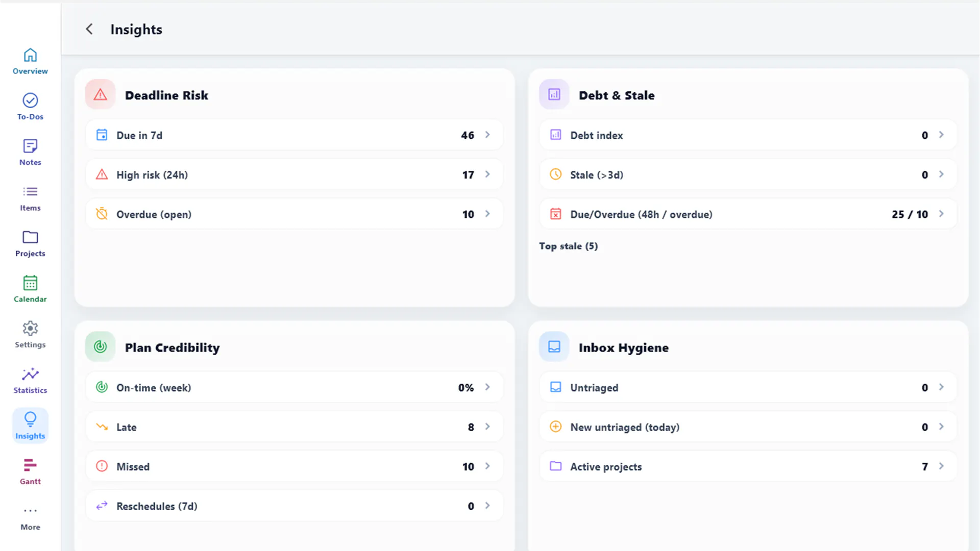Open the Calendar sidebar icon
Screen dimensions: 980x551
click(30, 283)
